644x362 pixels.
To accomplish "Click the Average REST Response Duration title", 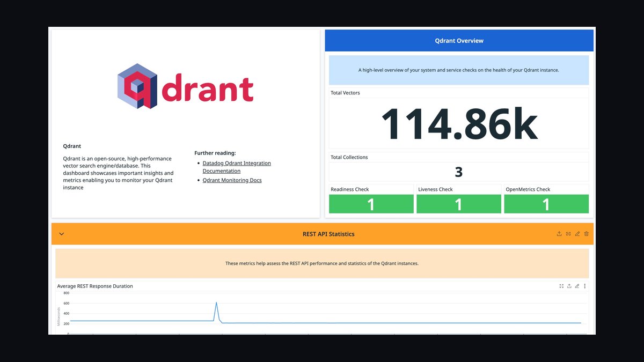I will point(95,286).
